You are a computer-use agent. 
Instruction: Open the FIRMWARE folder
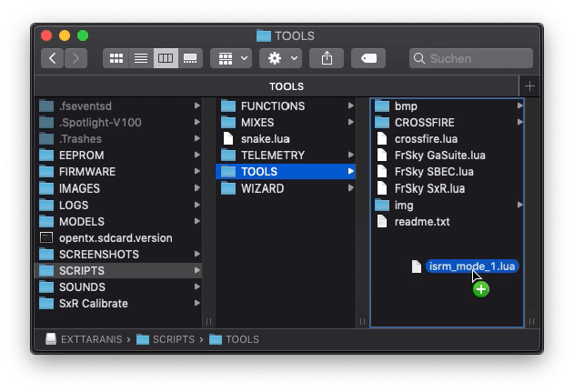tap(86, 172)
